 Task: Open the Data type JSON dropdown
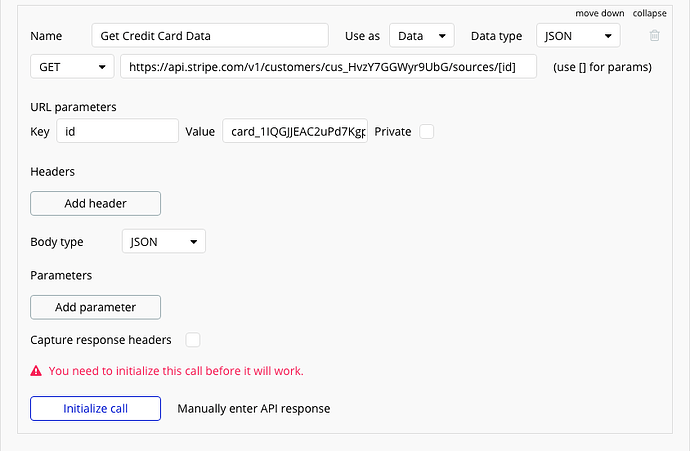(x=578, y=36)
